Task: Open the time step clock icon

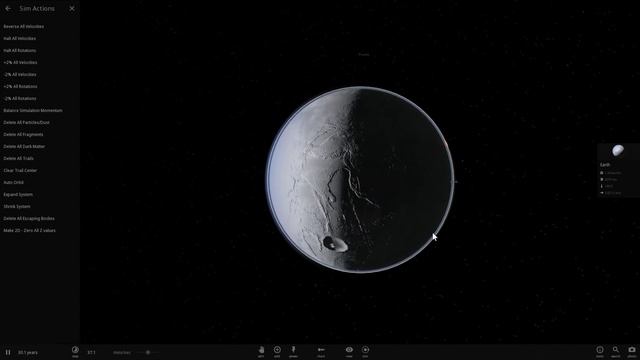Action: click(75, 351)
